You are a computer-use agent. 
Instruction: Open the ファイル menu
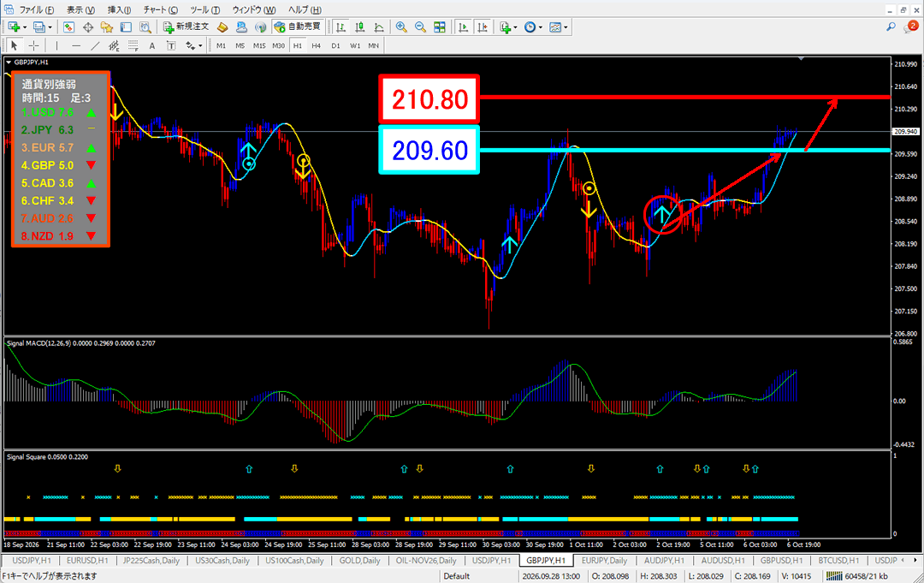pos(37,10)
